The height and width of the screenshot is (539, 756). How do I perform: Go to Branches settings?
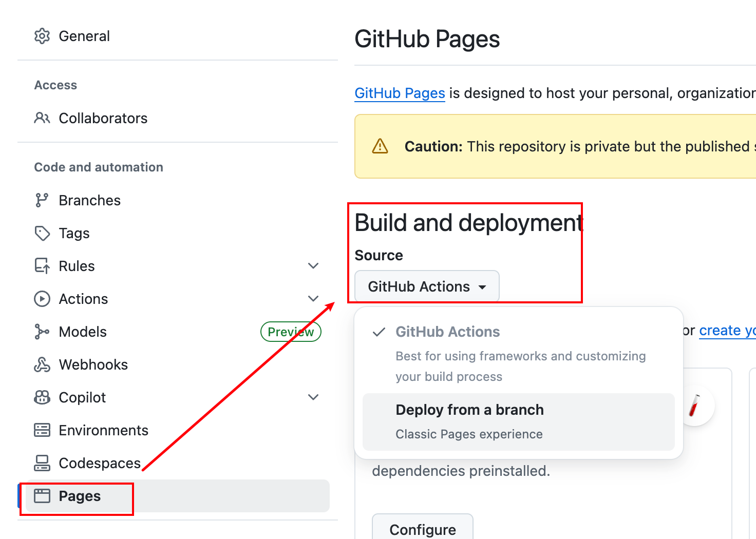[178, 200]
